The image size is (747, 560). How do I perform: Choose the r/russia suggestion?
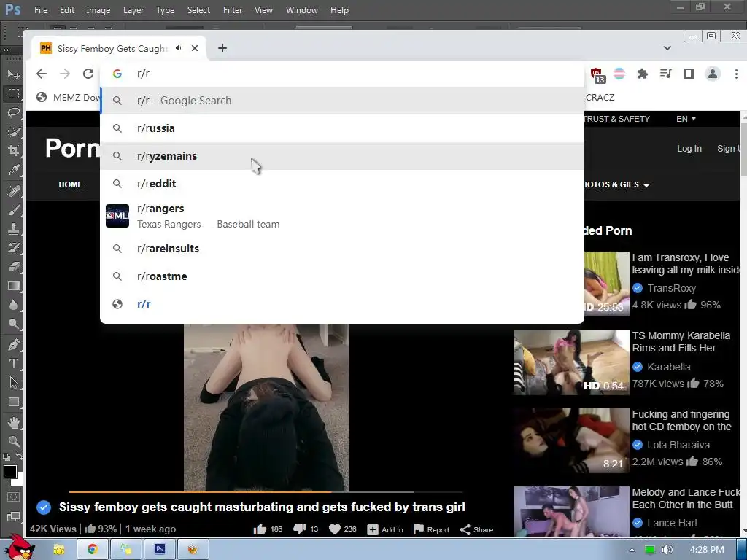coord(342,128)
